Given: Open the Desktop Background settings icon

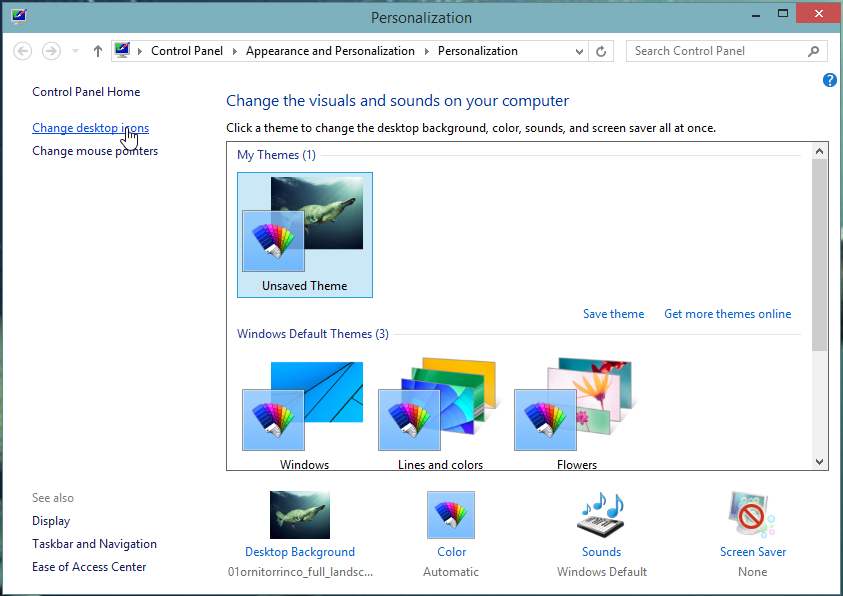Looking at the screenshot, I should [299, 516].
